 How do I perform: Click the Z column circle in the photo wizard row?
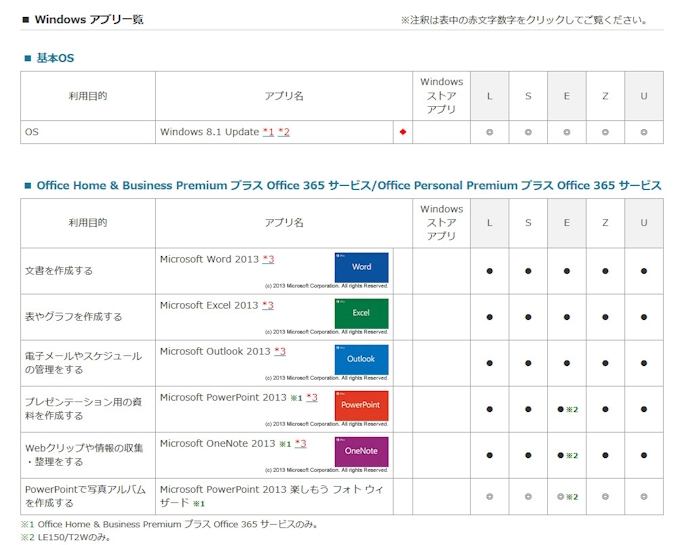(605, 496)
